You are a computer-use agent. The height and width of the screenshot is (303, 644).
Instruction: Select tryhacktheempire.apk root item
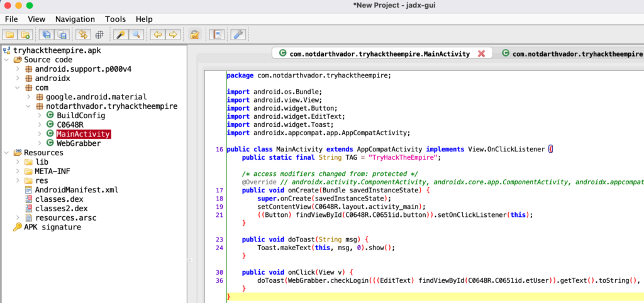pos(57,50)
